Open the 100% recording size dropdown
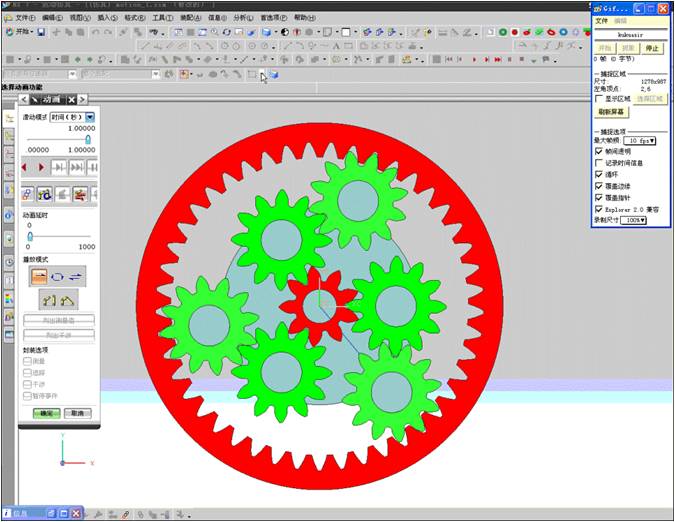The width and height of the screenshot is (675, 522). pos(634,219)
